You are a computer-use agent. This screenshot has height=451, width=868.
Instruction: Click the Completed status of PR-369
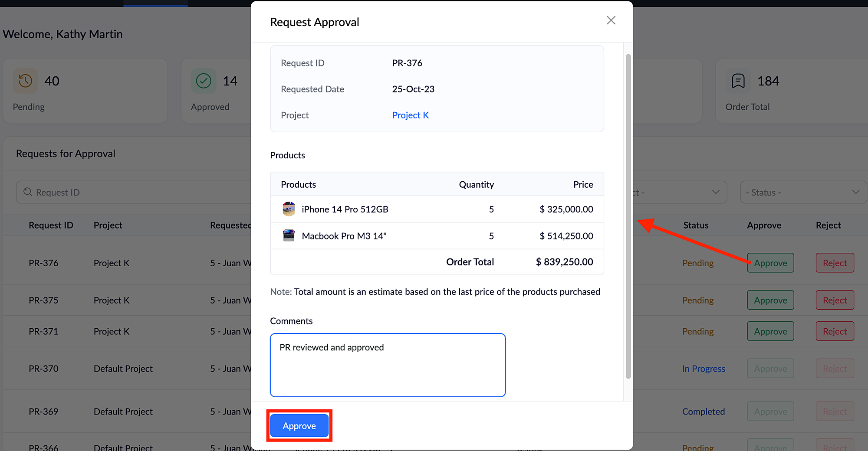pyautogui.click(x=703, y=412)
